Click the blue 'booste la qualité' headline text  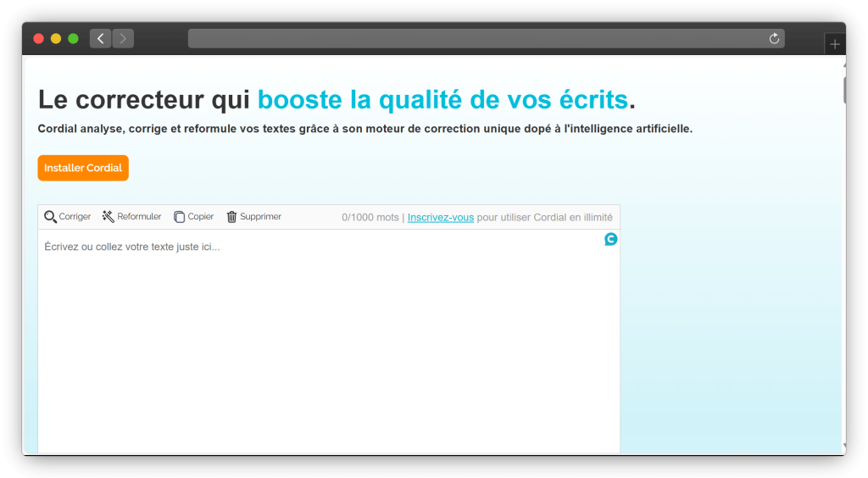click(x=442, y=100)
